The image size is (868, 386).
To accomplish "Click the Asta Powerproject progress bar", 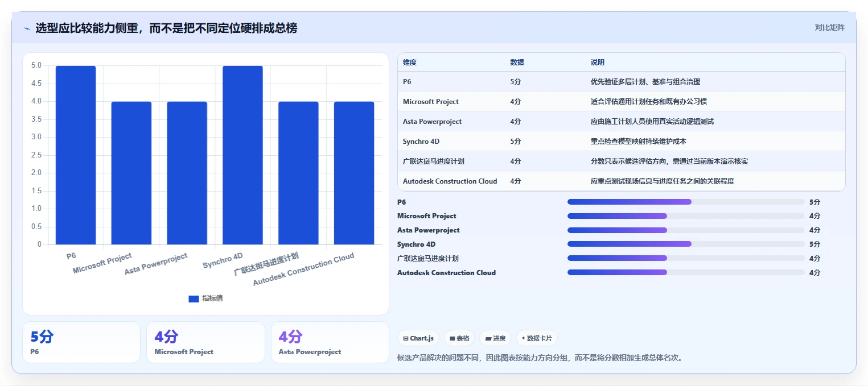I will coord(686,230).
